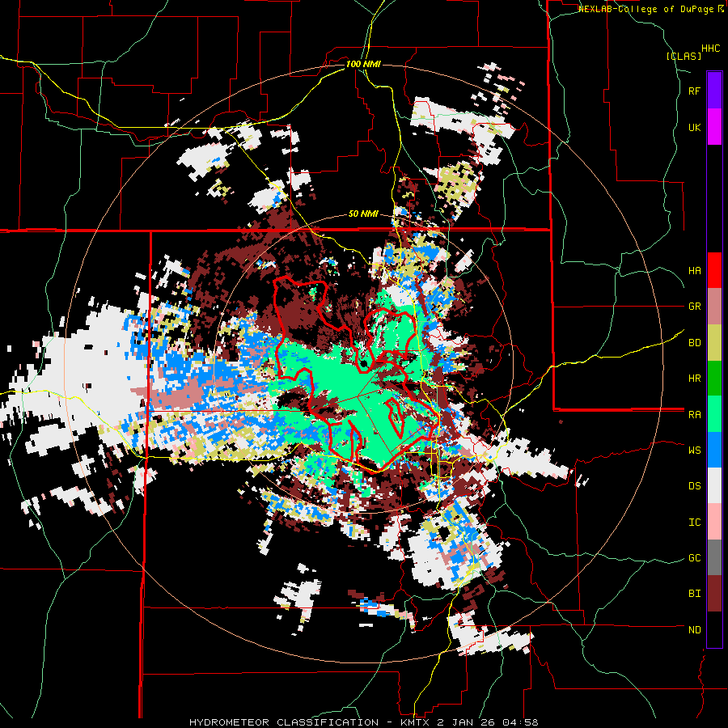Click the NEXLAB-College of DuPage credit text
Viewport: 728px width, 728px height.
click(x=648, y=9)
